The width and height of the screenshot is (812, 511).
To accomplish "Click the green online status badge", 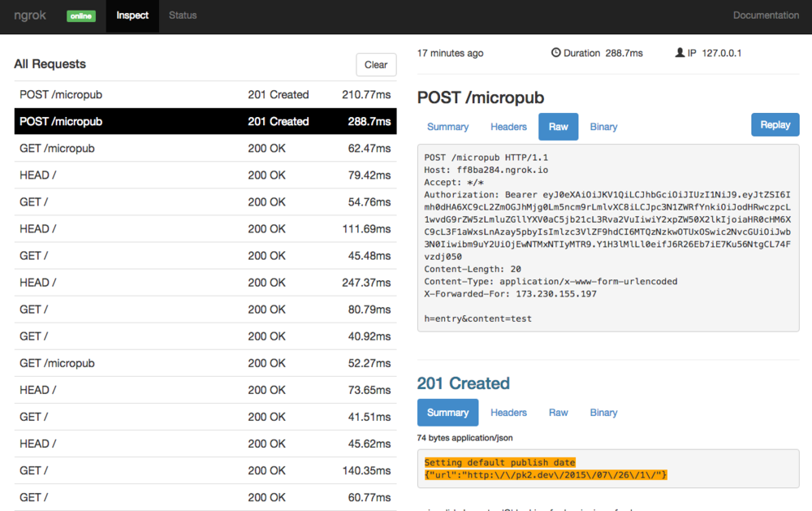I will click(81, 16).
